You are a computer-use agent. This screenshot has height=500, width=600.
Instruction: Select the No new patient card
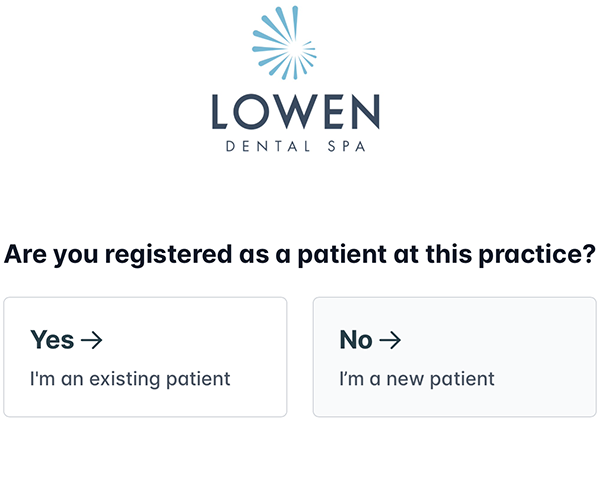tap(454, 357)
